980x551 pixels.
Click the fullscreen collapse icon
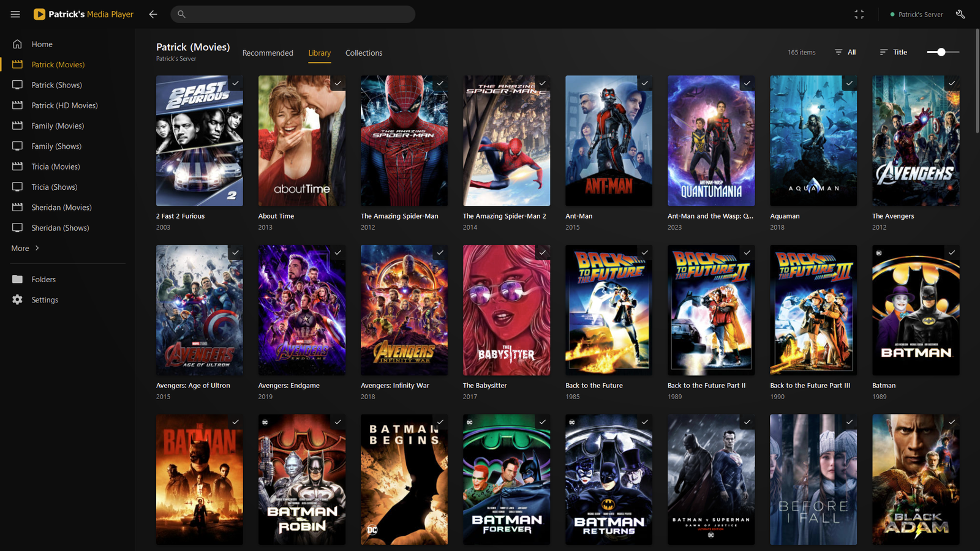(x=859, y=14)
